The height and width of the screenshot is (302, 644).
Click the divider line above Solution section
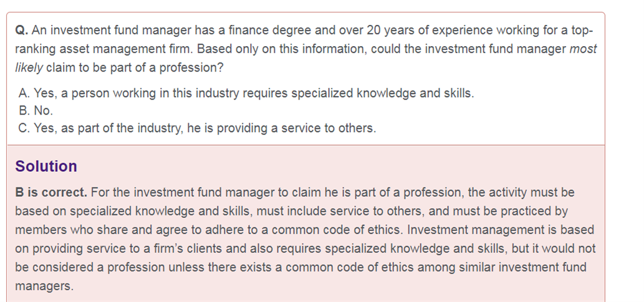(x=306, y=145)
